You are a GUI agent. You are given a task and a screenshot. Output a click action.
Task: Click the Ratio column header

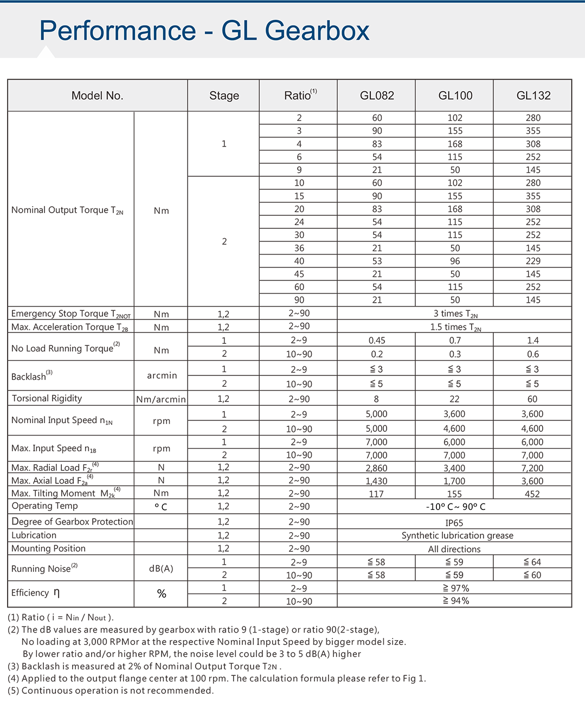click(x=298, y=95)
